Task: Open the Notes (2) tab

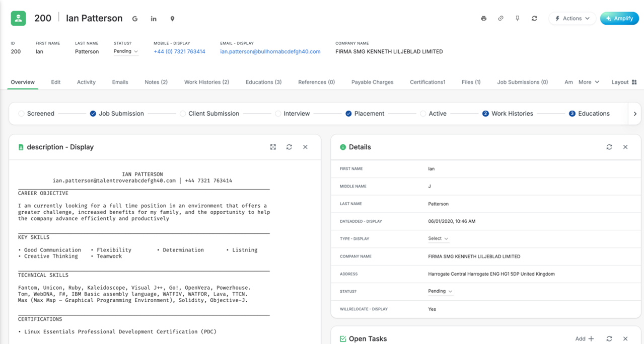Action: pos(156,82)
